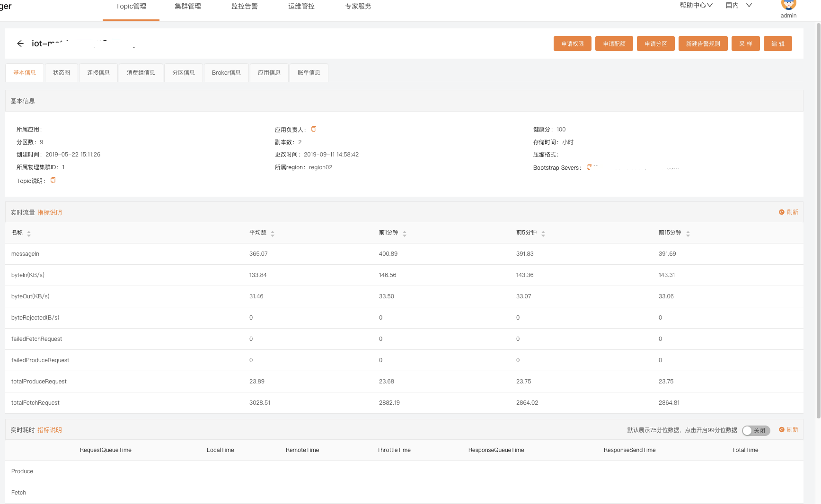Click the 采样 button
Image resolution: width=821 pixels, height=504 pixels.
coord(746,43)
